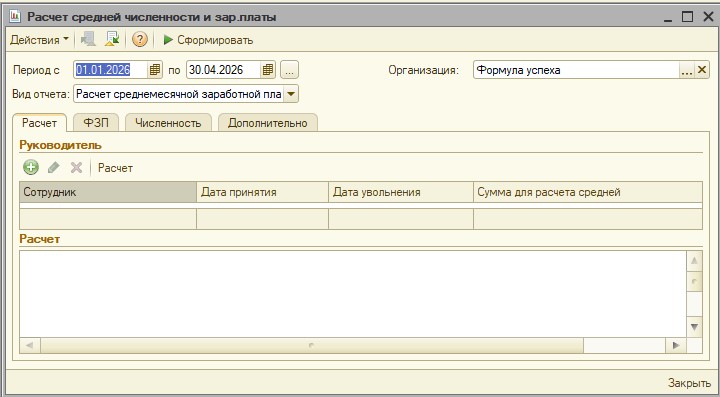
Task: Click the Закрыть button
Action: 689,383
